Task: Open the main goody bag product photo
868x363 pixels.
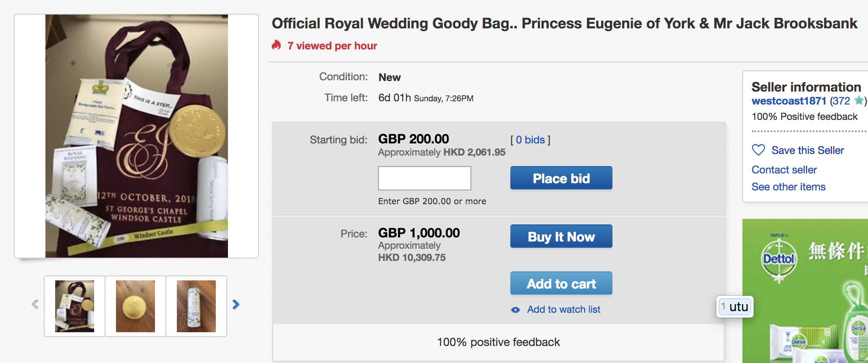Action: click(x=137, y=136)
